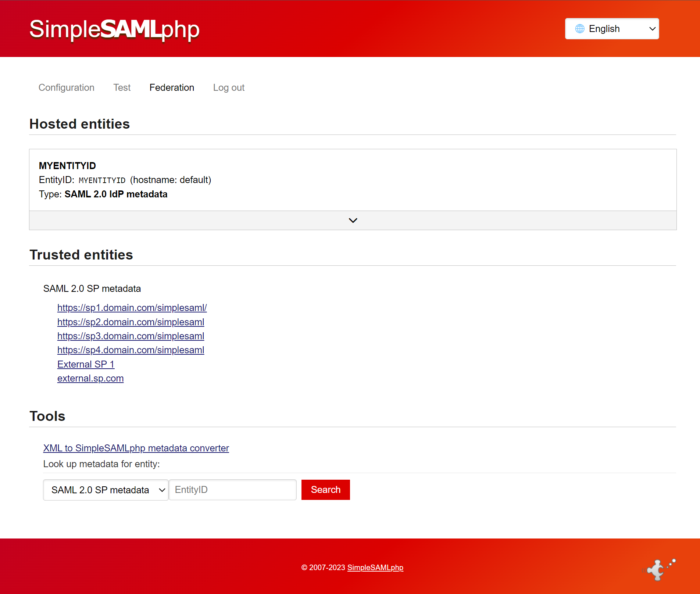Open the sp2.domain.com/simplesaml link
The height and width of the screenshot is (594, 700).
click(x=131, y=322)
